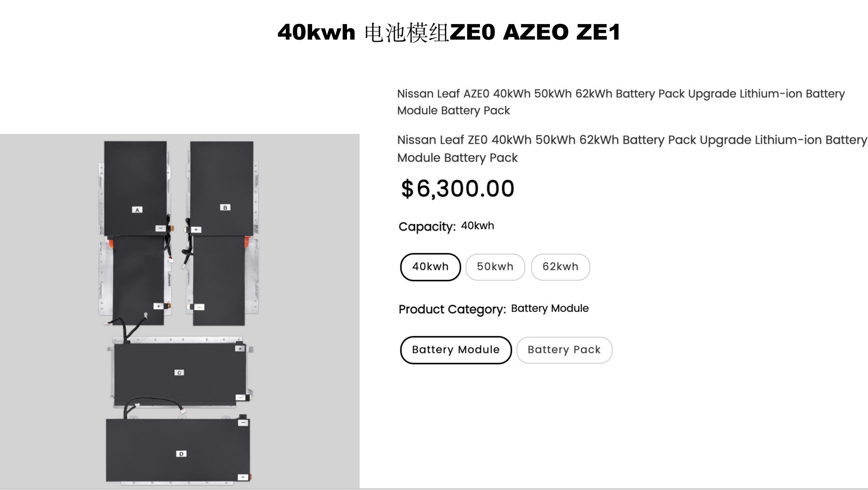Click the minus terminal atop module D
868x490 pixels.
pos(243,423)
